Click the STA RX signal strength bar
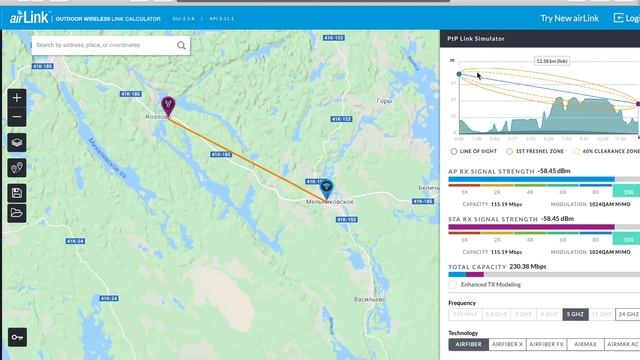This screenshot has width=640, height=360. [544, 227]
